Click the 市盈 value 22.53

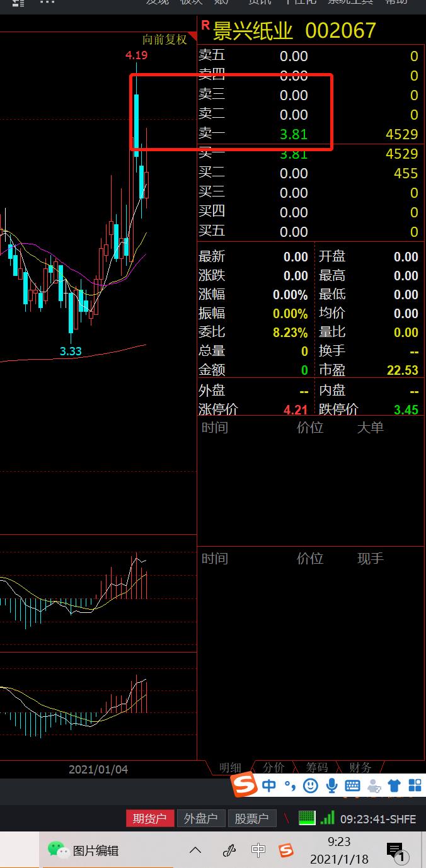[x=403, y=370]
